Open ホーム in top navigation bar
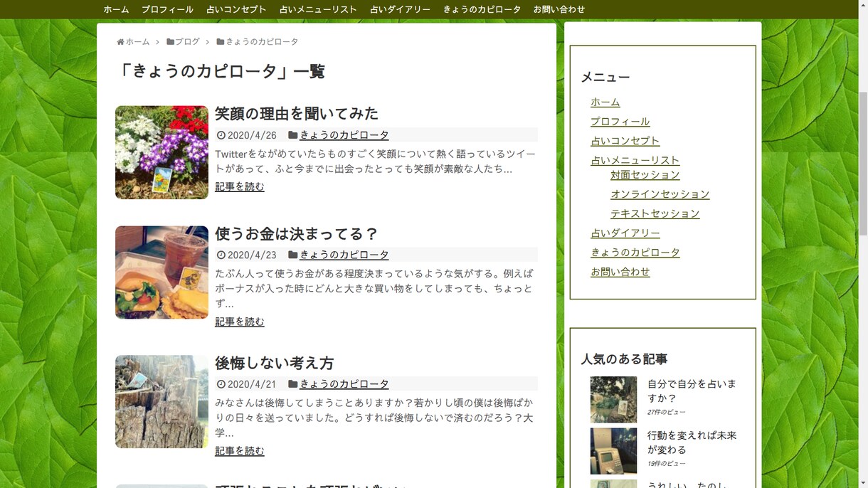Image resolution: width=868 pixels, height=488 pixels. pyautogui.click(x=116, y=9)
